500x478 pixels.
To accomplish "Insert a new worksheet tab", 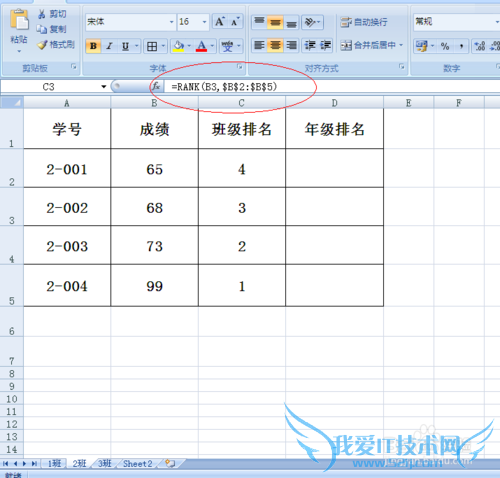I will tap(170, 463).
